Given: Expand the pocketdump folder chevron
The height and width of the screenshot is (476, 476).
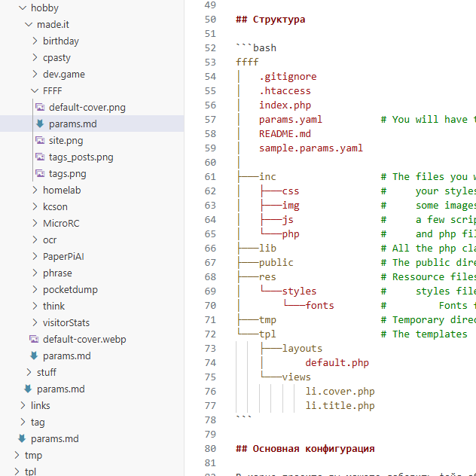Looking at the screenshot, I should coord(35,289).
